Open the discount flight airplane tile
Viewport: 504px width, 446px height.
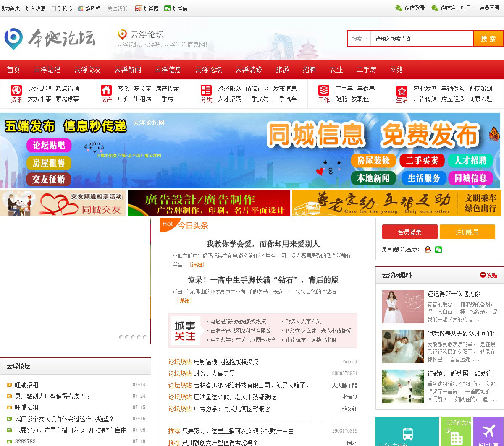coord(488,431)
